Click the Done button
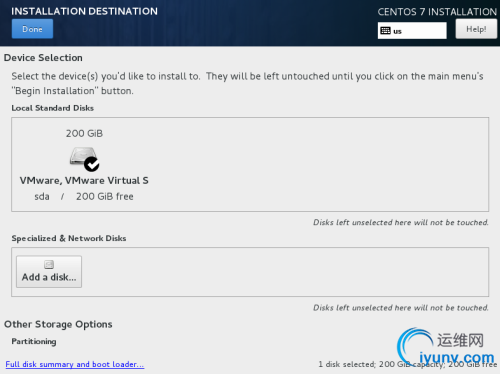The width and height of the screenshot is (500, 374). [32, 29]
